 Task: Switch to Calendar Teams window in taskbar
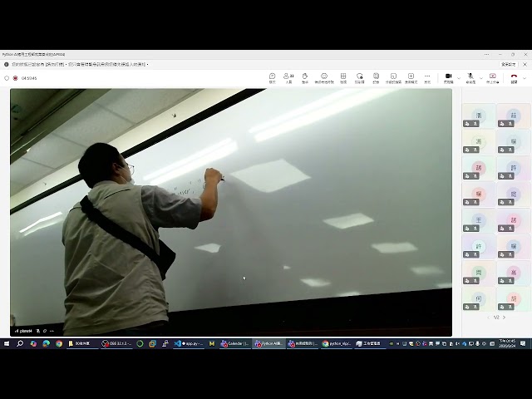234,343
